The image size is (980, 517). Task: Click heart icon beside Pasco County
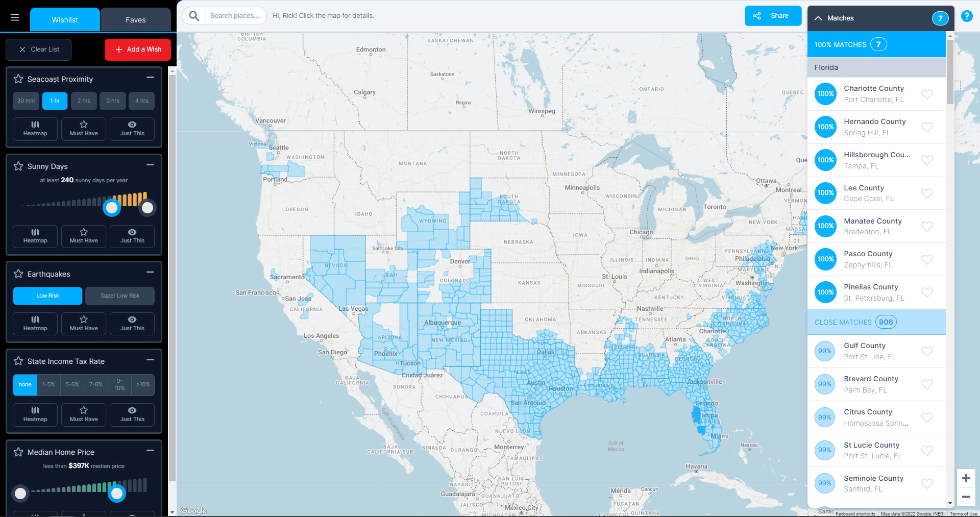point(927,259)
